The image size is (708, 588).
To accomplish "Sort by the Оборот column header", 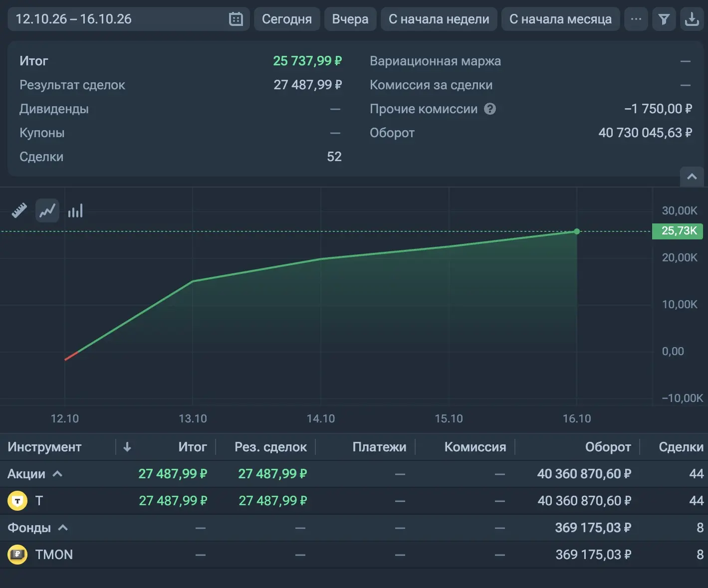I will point(608,447).
